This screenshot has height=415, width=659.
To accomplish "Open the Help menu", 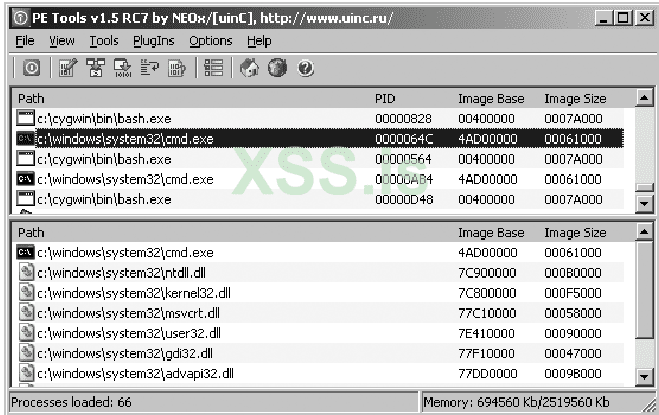I will click(259, 41).
